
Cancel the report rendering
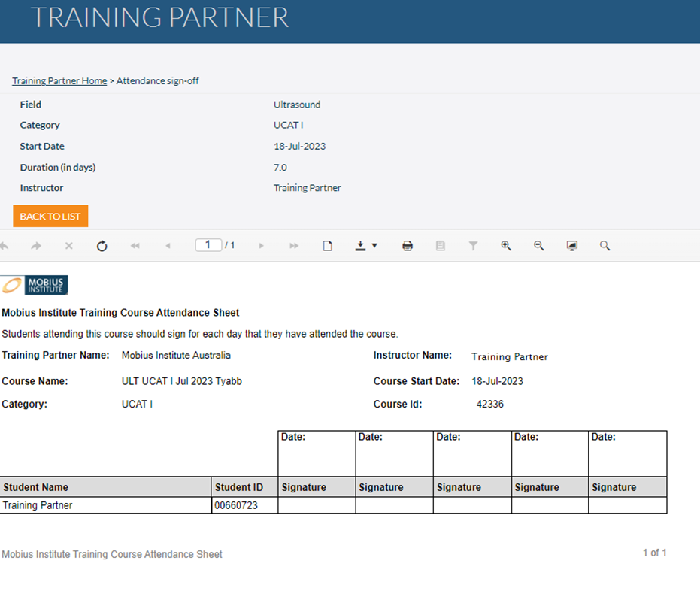tap(68, 245)
